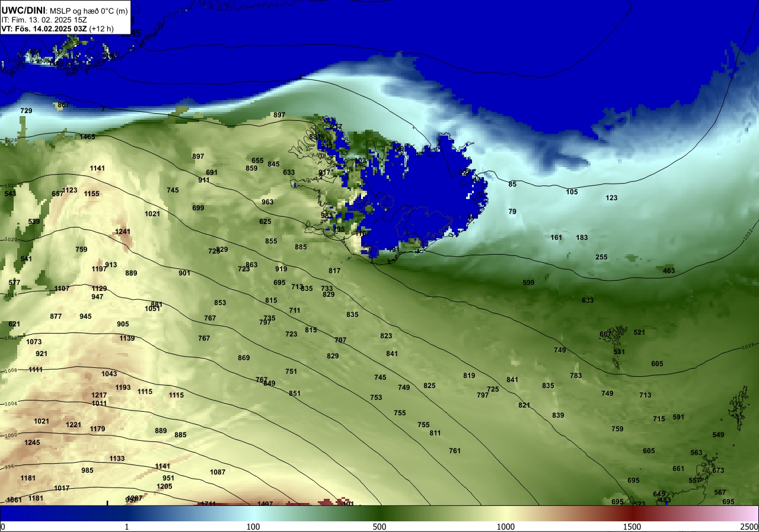This screenshot has height=532, width=759.
Task: Click the value 599 on the map
Action: pyautogui.click(x=528, y=283)
